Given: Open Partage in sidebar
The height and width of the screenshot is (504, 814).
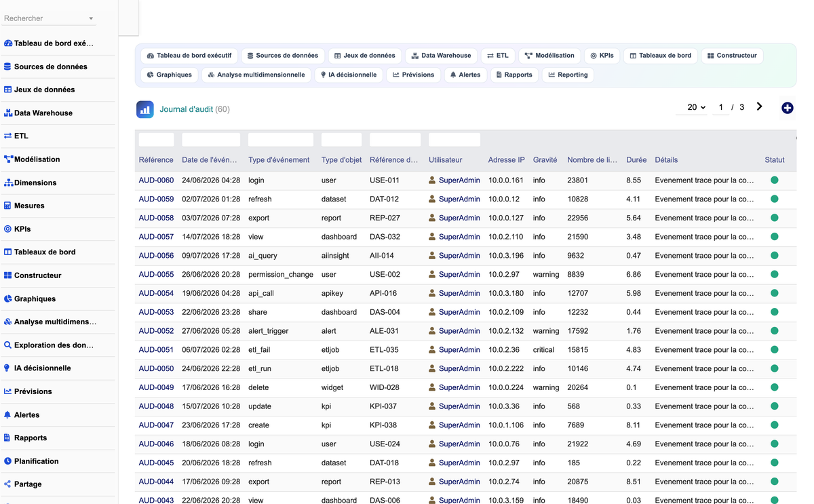Looking at the screenshot, I should click(22, 484).
